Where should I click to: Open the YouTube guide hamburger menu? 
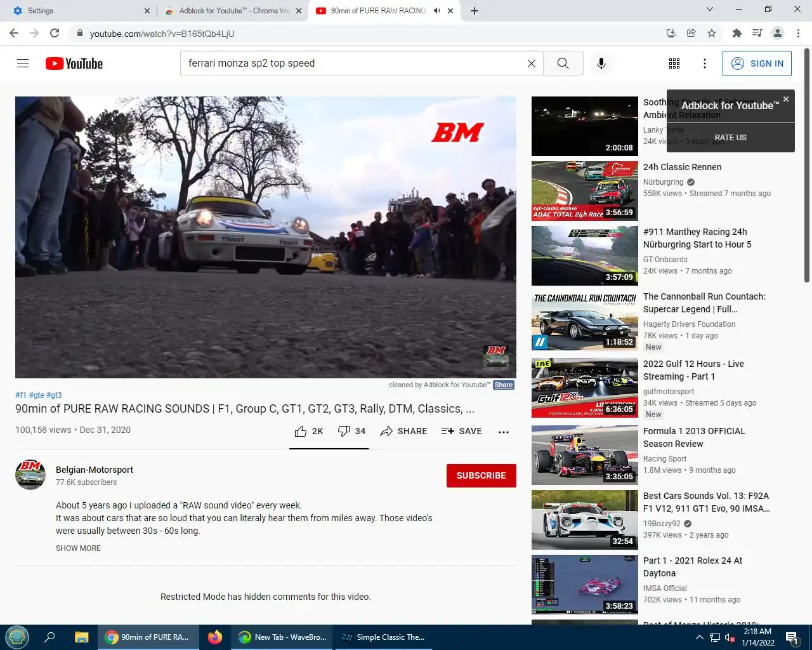23,63
